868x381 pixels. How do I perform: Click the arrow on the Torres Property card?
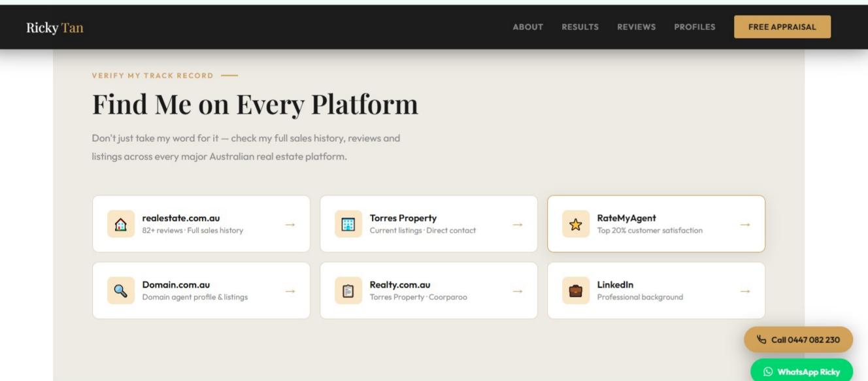point(518,224)
